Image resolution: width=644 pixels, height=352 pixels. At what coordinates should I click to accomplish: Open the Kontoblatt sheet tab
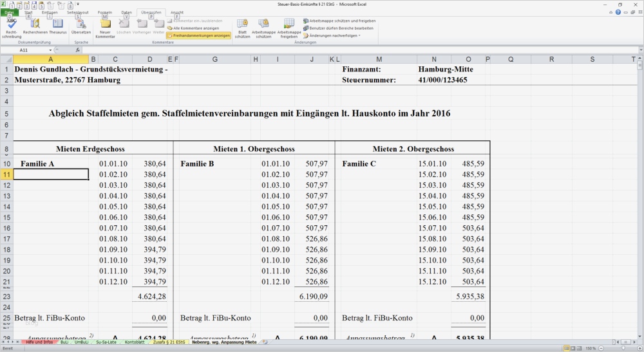tap(135, 342)
